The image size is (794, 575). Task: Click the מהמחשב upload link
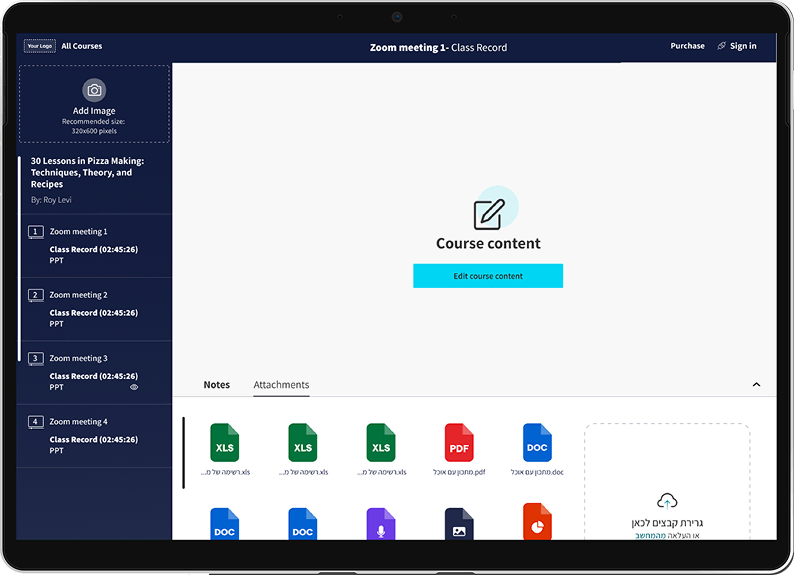point(650,536)
